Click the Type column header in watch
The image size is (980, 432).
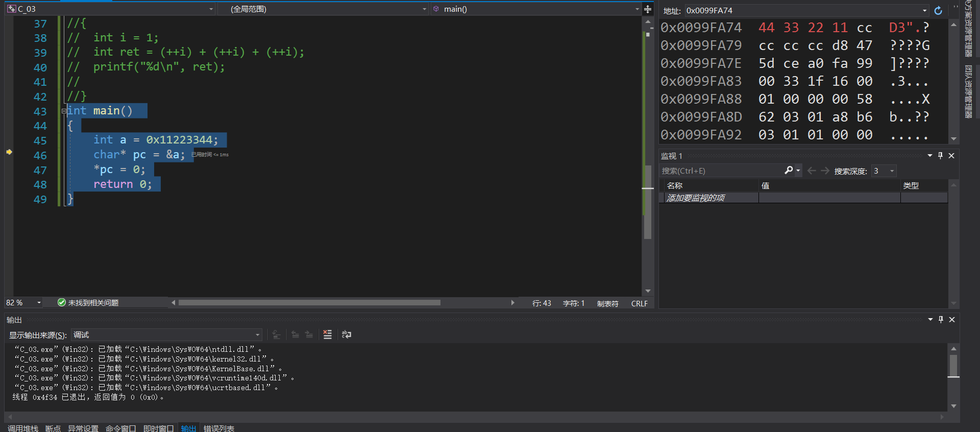(924, 186)
